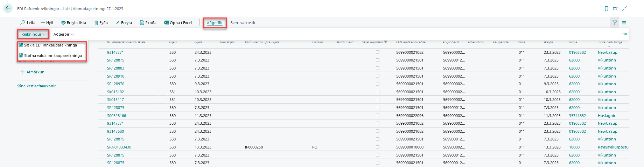Click the pin icon on action bar
This screenshot has height=167, width=644.
624,34
